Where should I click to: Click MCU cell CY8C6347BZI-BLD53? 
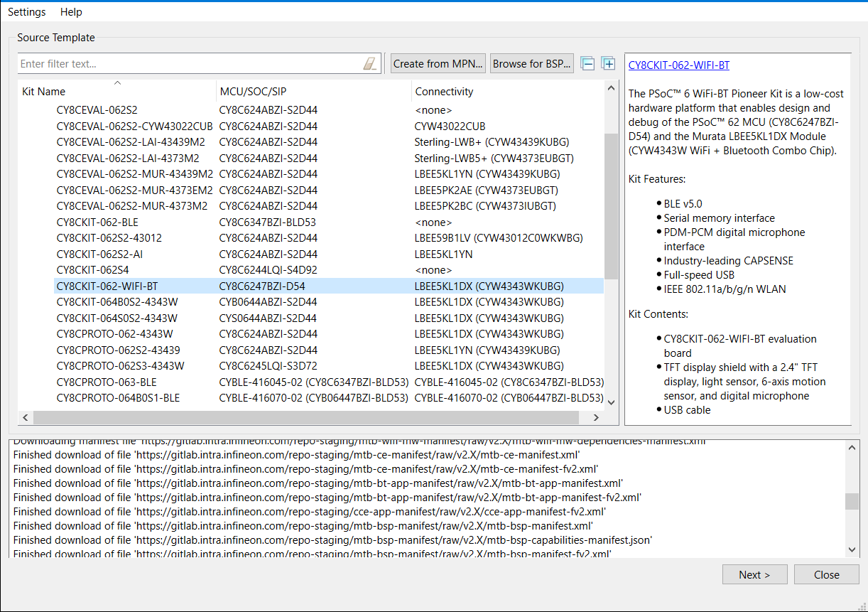point(268,222)
